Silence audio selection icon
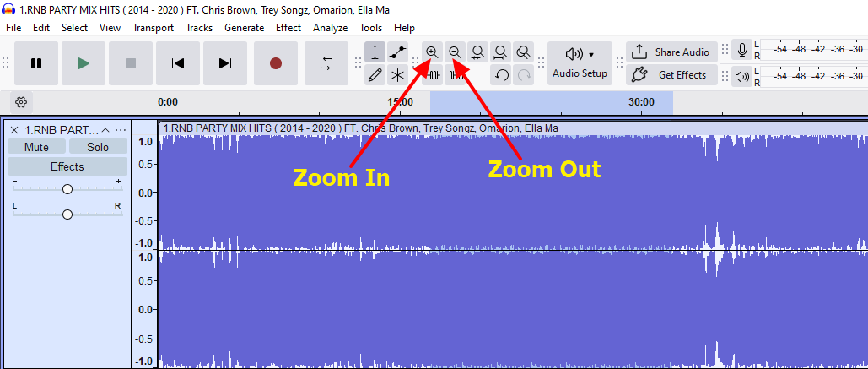The image size is (868, 369). pyautogui.click(x=456, y=75)
